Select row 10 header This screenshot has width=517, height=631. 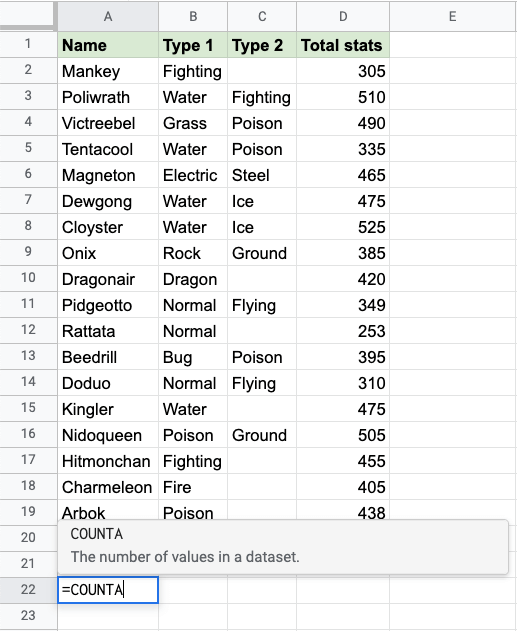(28, 278)
